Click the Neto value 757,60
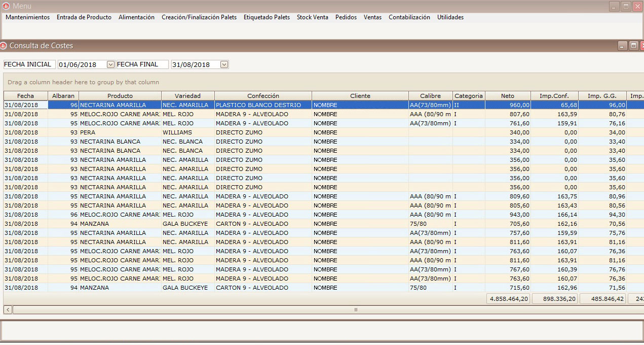Image resolution: width=644 pixels, height=345 pixels. pos(508,233)
